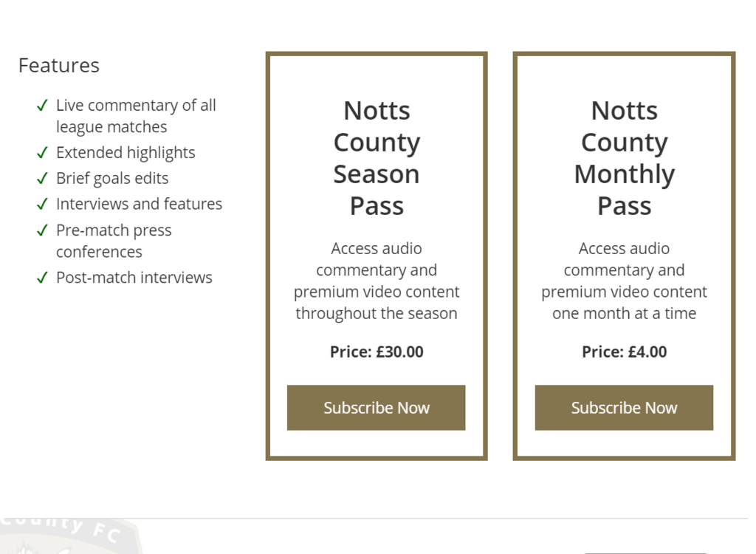Click the Notts County Season Pass heading
This screenshot has height=554, width=756.
377,158
